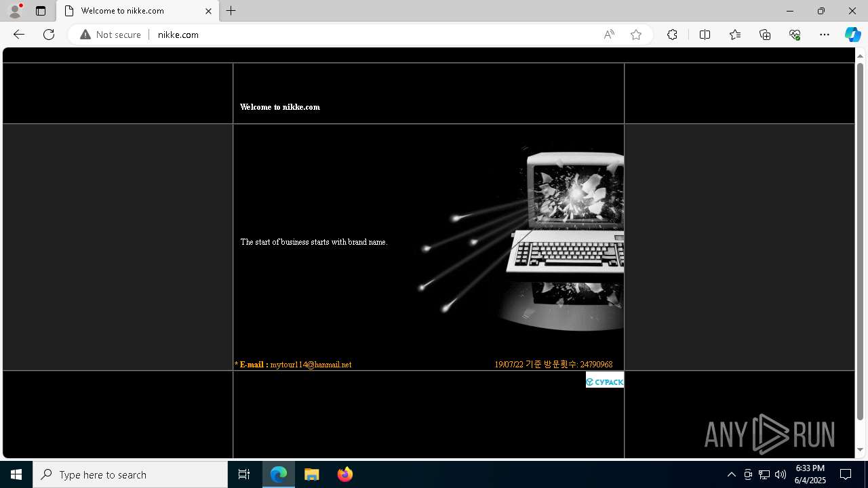
Task: Select the 'Welcome to nikke.com' heading text
Action: click(x=280, y=107)
